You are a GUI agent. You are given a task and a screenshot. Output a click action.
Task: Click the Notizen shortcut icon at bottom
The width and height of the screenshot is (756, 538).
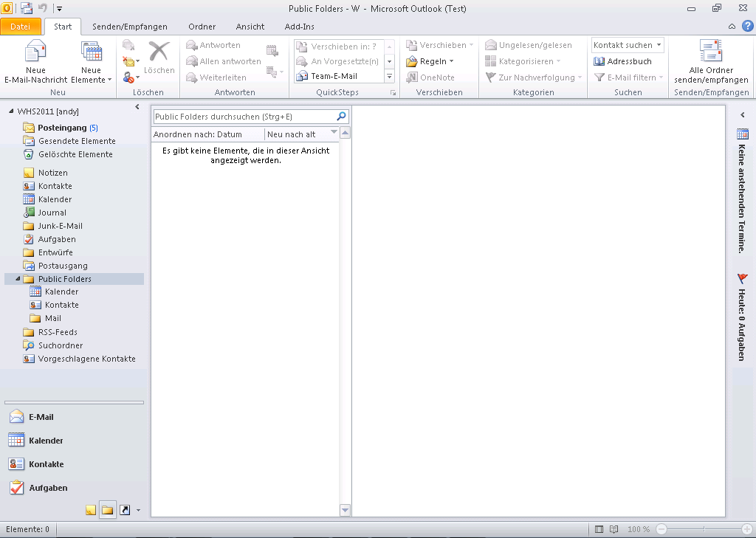pyautogui.click(x=90, y=510)
